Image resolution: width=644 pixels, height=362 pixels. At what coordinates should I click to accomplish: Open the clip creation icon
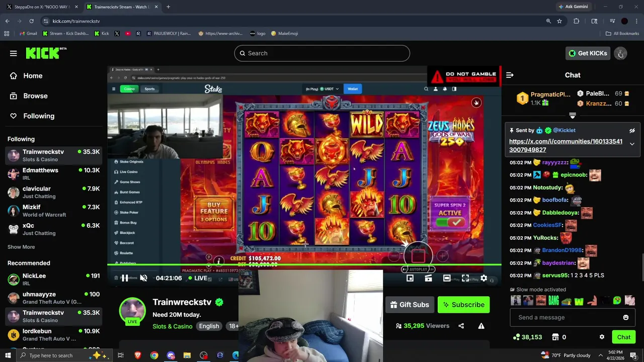(x=428, y=278)
